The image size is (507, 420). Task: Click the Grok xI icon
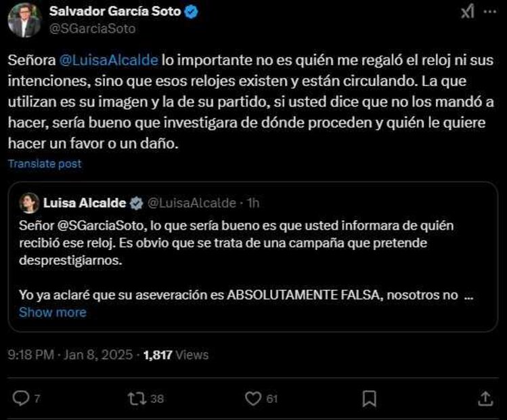[x=467, y=13]
